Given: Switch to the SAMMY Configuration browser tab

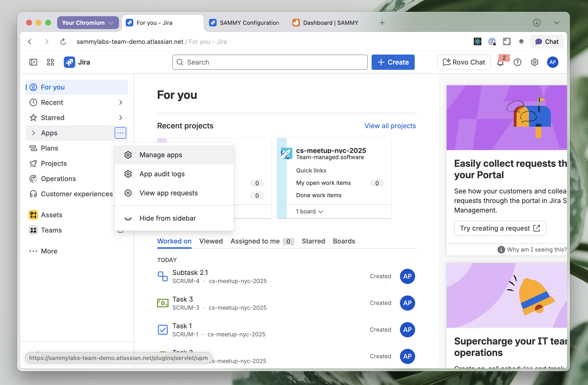Looking at the screenshot, I should 249,23.
